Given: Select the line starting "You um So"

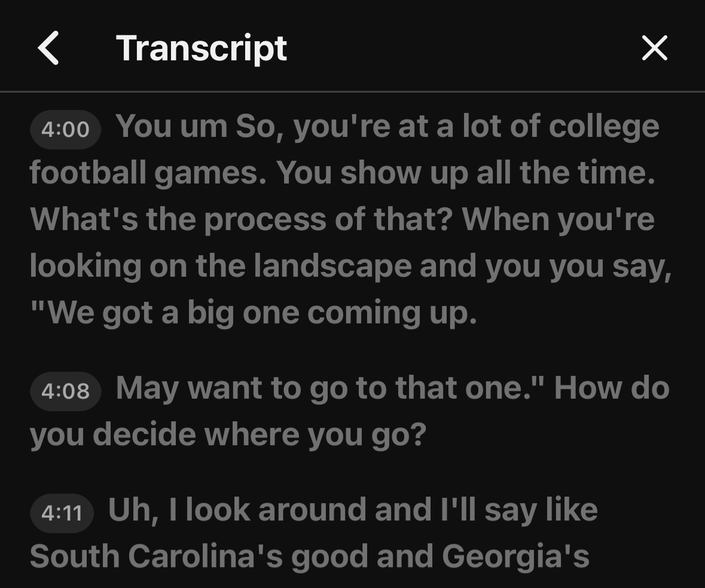Looking at the screenshot, I should click(387, 126).
